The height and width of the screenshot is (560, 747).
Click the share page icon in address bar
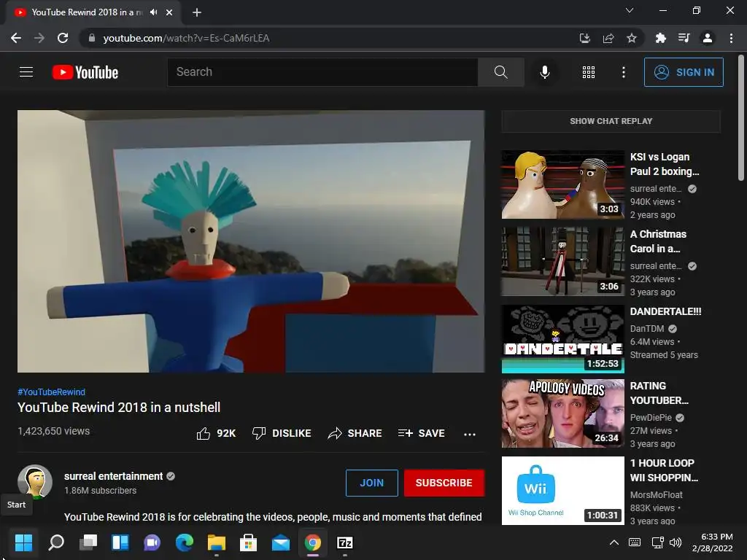tap(608, 38)
